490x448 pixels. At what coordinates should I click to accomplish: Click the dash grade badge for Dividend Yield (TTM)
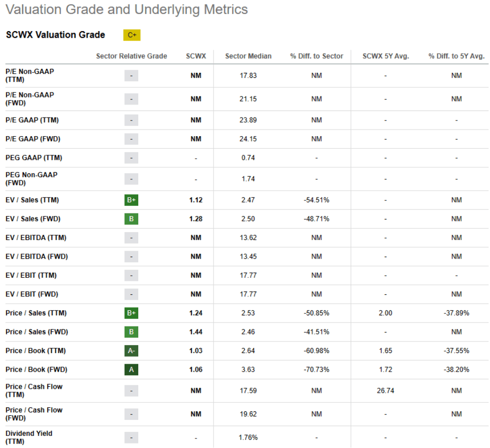[131, 437]
